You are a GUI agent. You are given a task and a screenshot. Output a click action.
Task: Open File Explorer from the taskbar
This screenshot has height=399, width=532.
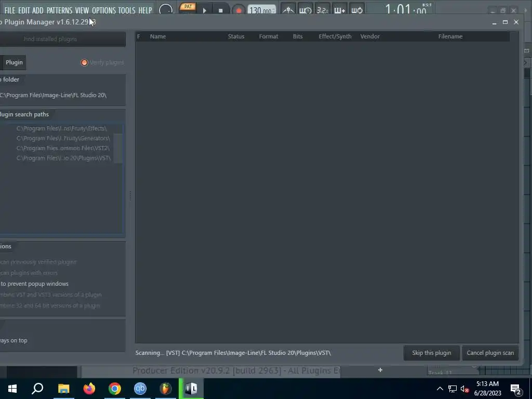click(x=63, y=389)
